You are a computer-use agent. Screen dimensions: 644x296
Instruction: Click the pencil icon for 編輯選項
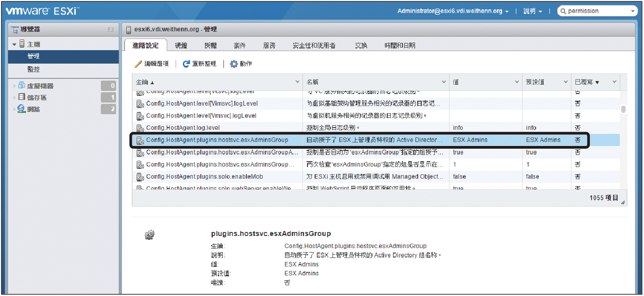pyautogui.click(x=138, y=64)
